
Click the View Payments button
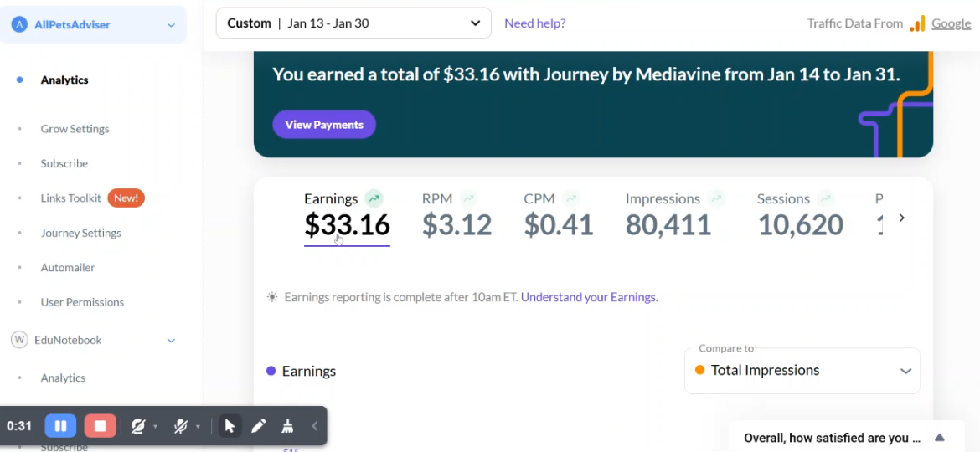324,125
